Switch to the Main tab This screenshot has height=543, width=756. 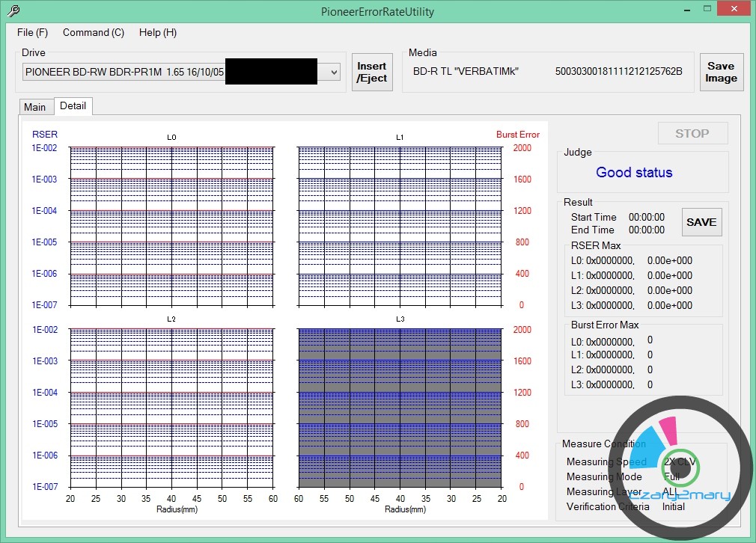point(35,107)
